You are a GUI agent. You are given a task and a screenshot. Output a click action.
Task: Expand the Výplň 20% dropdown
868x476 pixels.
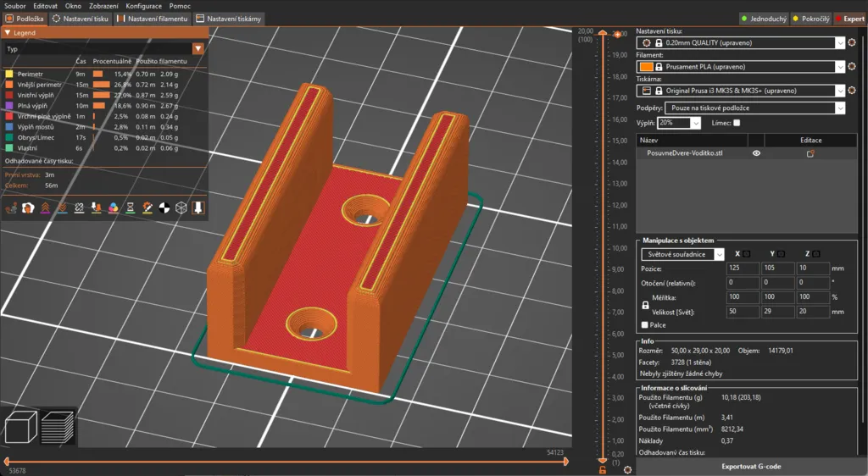(695, 124)
